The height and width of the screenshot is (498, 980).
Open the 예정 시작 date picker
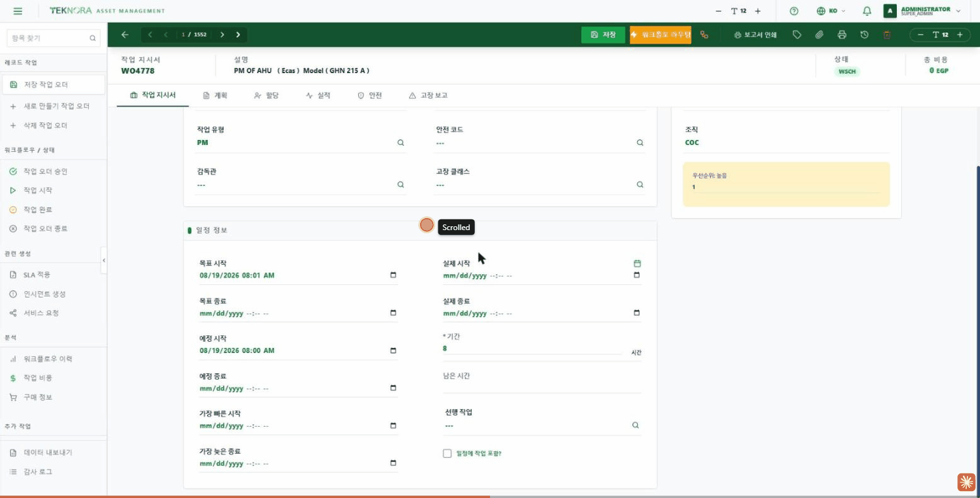point(394,350)
